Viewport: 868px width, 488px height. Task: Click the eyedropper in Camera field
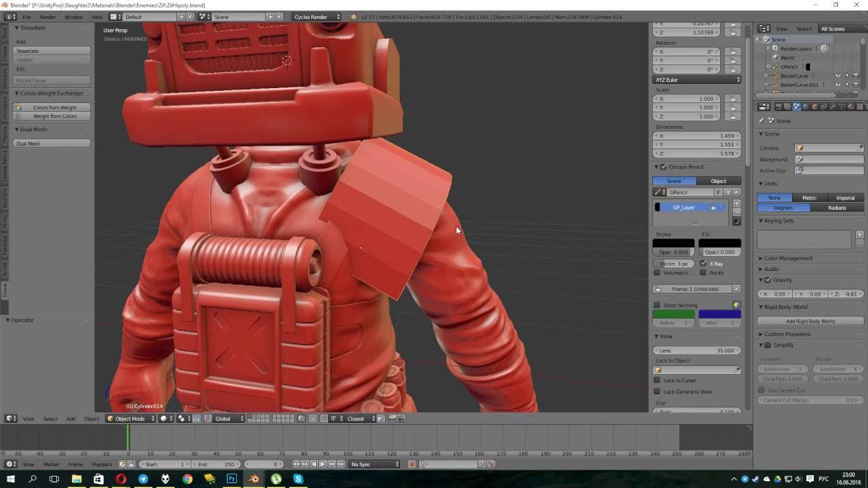coord(860,148)
